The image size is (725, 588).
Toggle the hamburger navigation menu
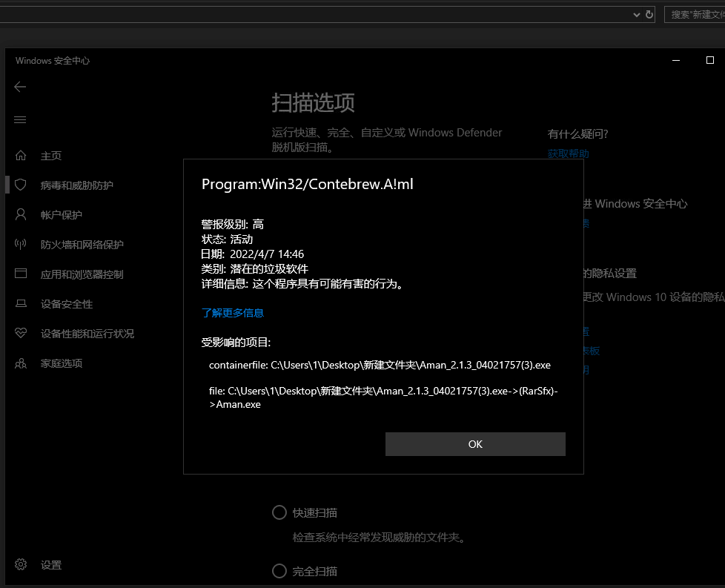[x=20, y=120]
